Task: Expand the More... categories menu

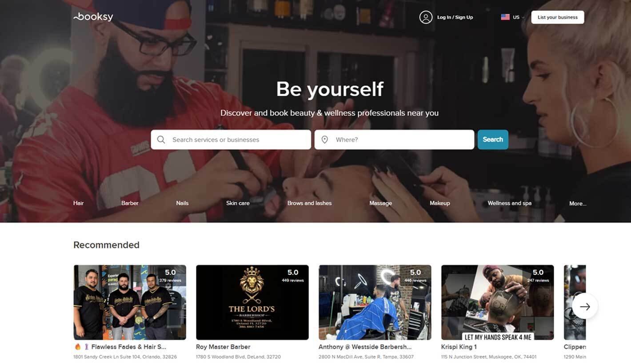Action: [578, 204]
